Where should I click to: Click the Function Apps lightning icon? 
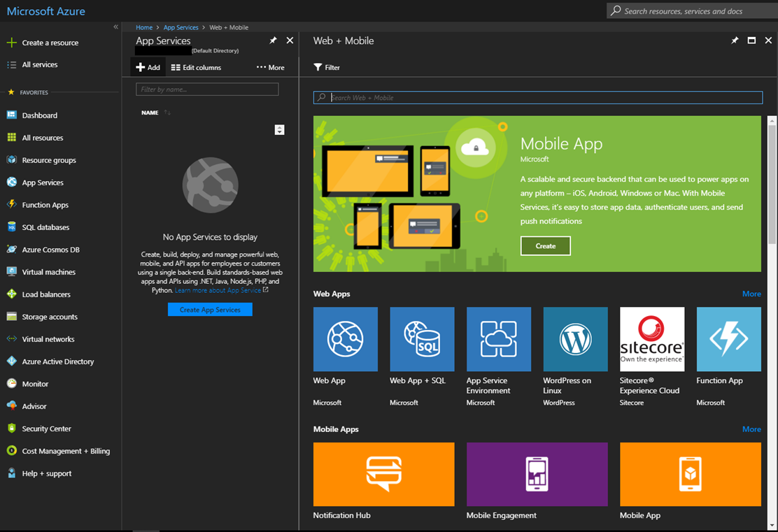(11, 204)
